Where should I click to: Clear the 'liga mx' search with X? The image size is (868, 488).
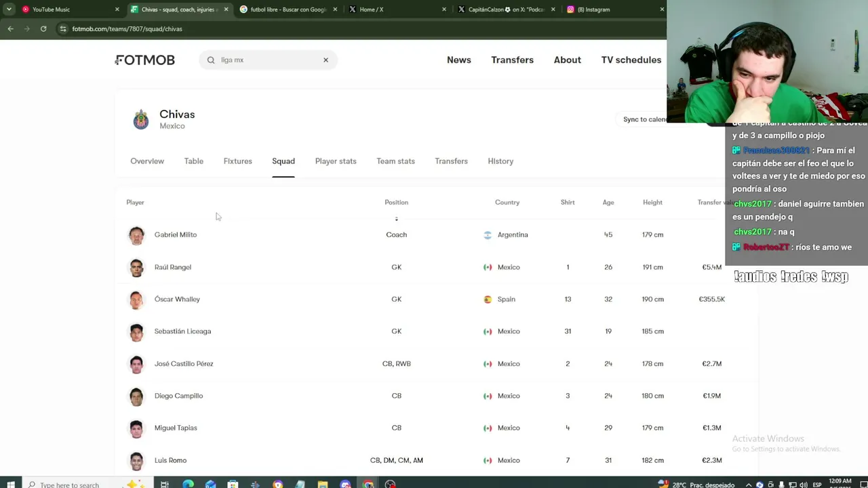[x=325, y=60]
